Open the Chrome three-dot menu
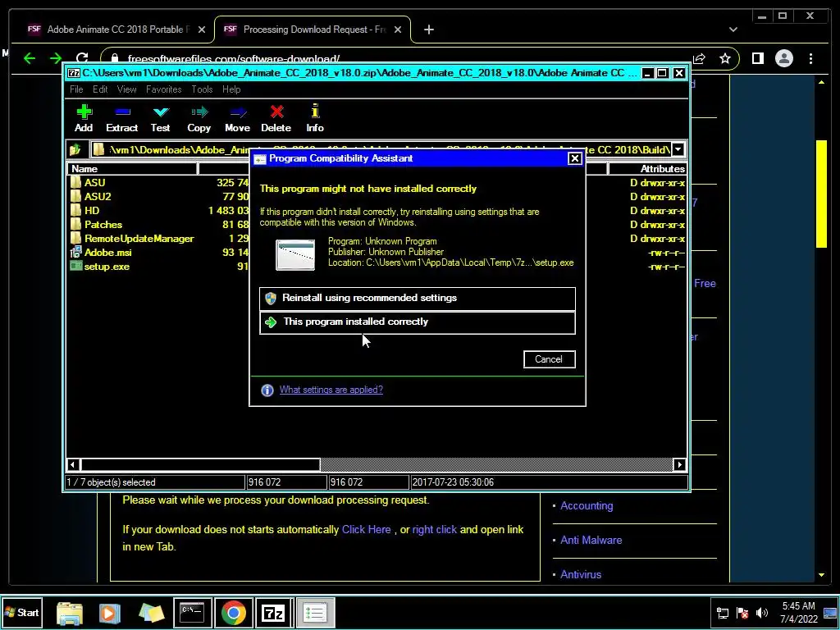Viewport: 840px width, 630px height. 810,58
